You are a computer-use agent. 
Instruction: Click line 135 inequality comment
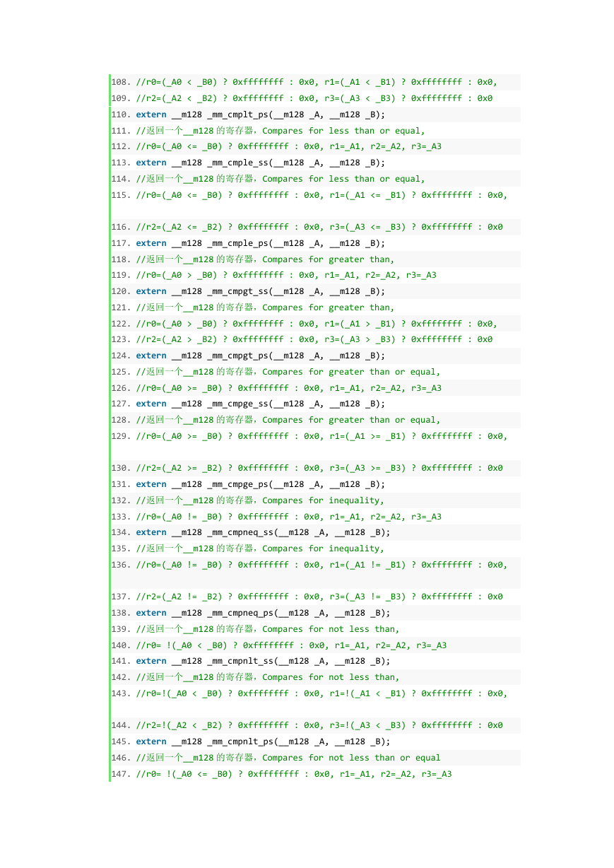(x=261, y=549)
